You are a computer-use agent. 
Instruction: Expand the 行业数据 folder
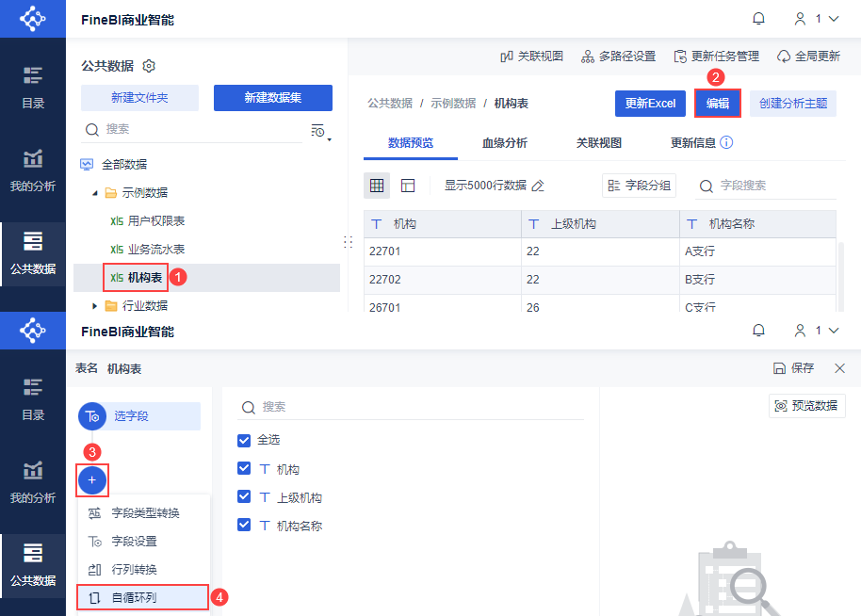[x=95, y=306]
